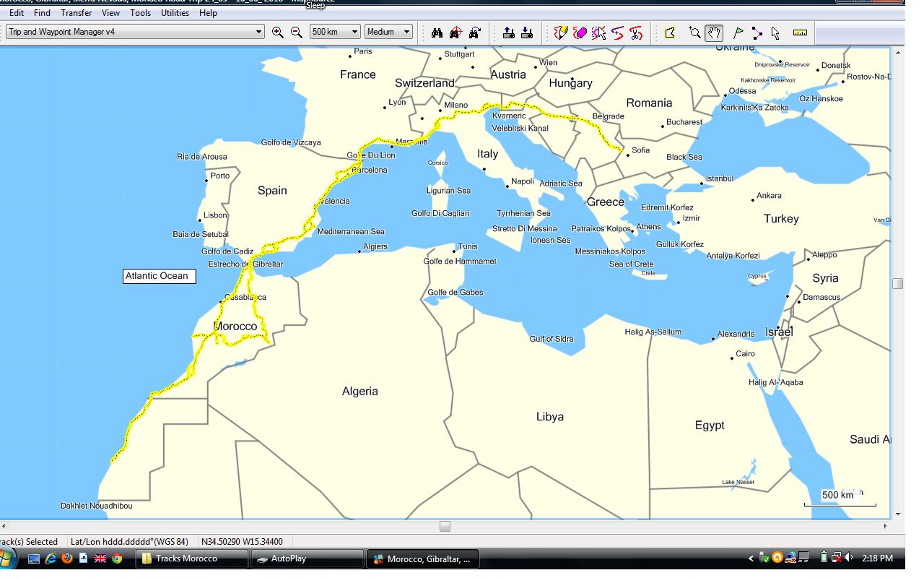Click the Lat/Lon position format status field
Screen dimensions: 924x578
click(x=129, y=541)
